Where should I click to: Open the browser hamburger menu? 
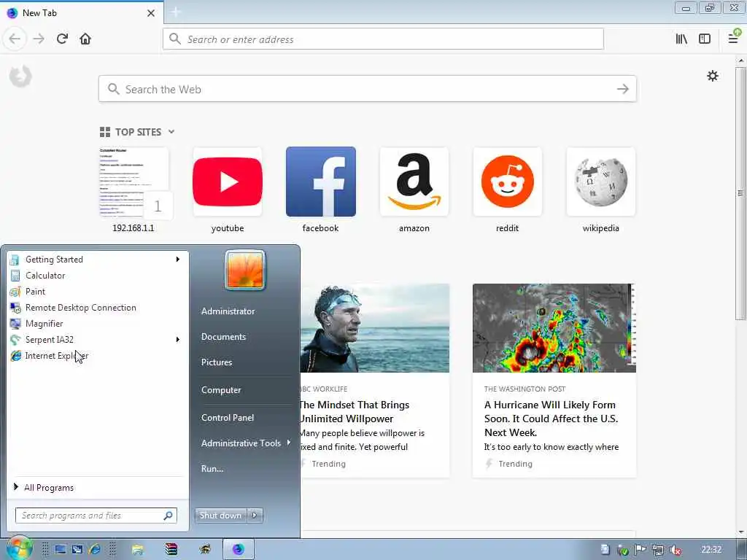tap(733, 38)
